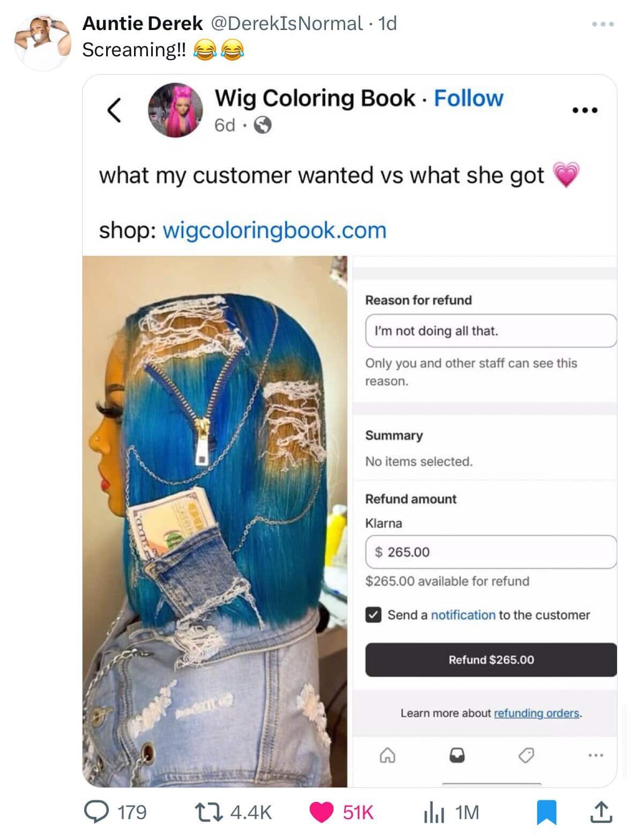Open the reply comments icon

tap(96, 812)
